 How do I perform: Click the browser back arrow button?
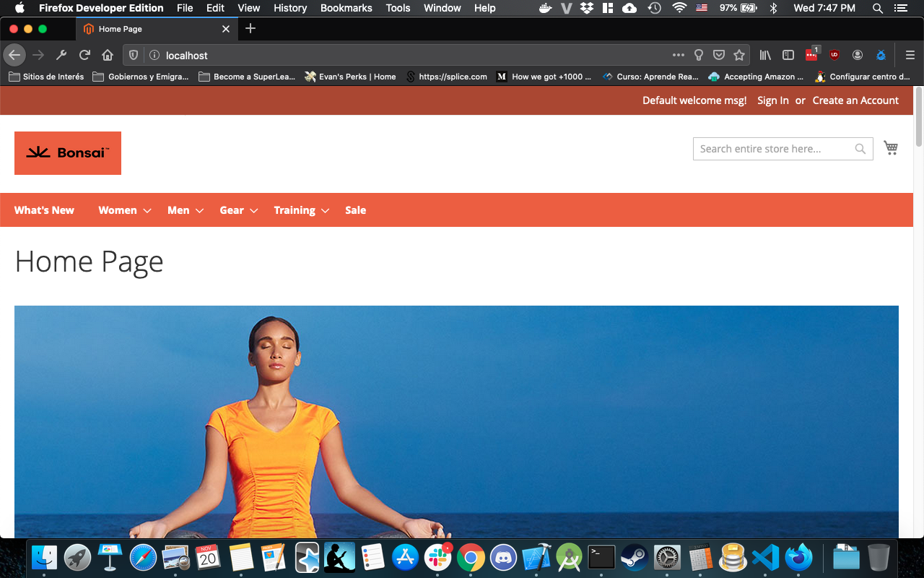click(14, 55)
